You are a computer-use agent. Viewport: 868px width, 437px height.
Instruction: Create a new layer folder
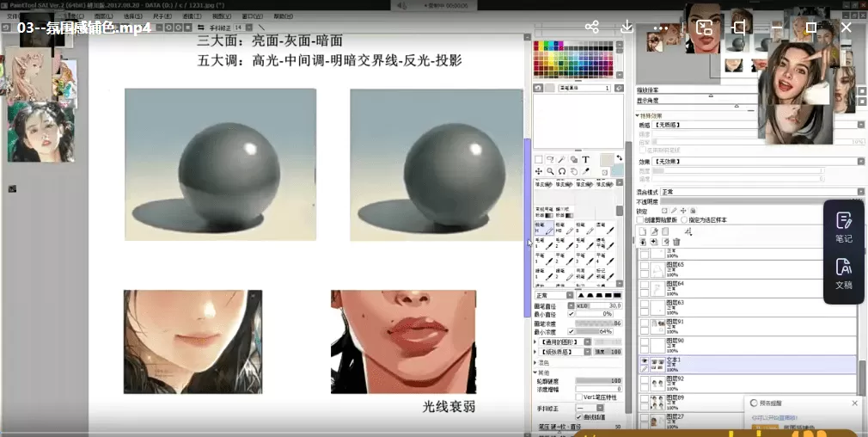coord(665,231)
